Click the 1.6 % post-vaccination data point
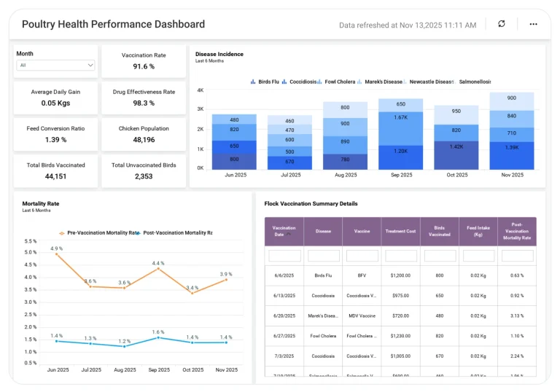This screenshot has height=392, width=560. pos(158,337)
